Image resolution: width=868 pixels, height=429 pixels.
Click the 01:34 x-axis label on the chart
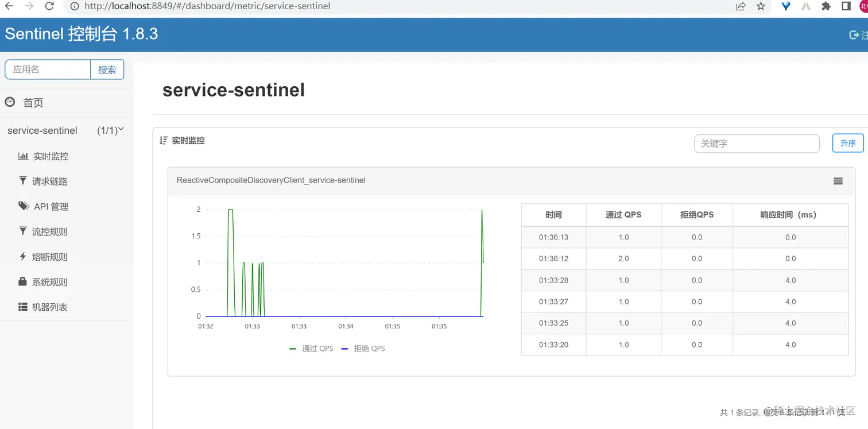coord(346,326)
